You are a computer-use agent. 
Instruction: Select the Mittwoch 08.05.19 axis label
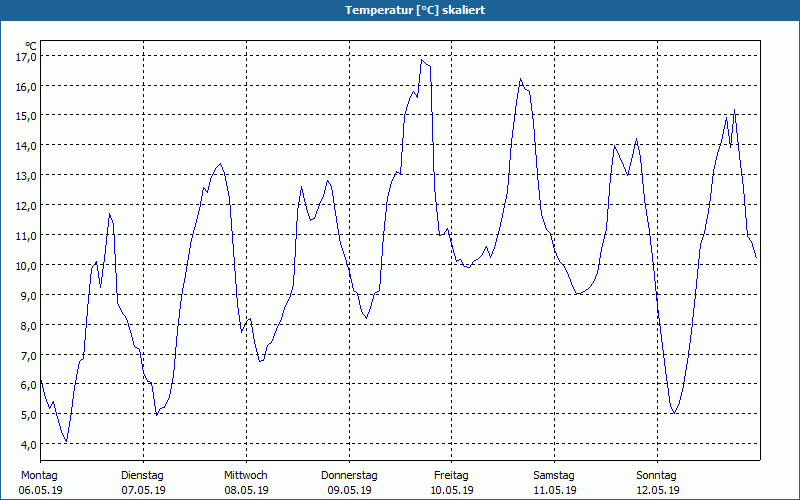(x=246, y=483)
